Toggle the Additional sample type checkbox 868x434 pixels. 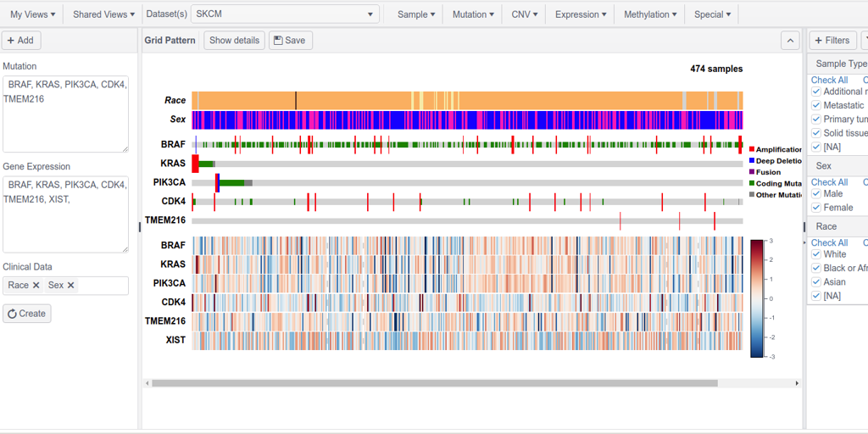coord(816,92)
